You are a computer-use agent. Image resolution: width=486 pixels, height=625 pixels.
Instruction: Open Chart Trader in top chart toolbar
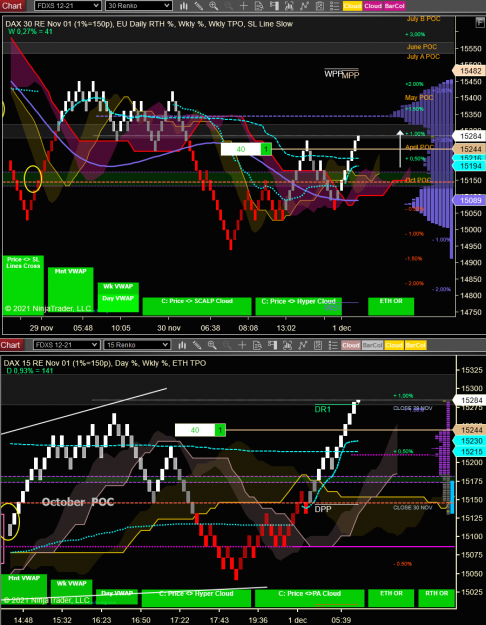pos(274,6)
